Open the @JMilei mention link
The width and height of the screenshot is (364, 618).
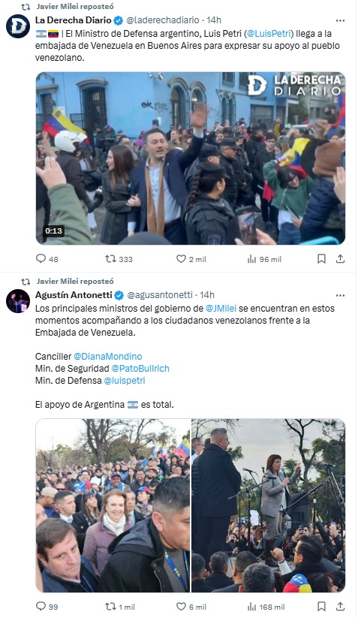click(x=221, y=308)
